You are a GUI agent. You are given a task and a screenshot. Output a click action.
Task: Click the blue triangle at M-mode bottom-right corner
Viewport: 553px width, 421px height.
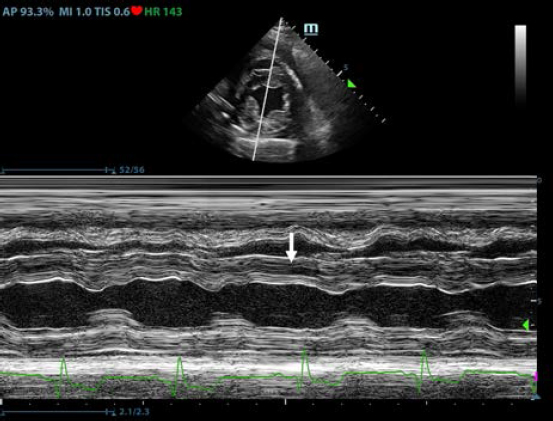536,397
